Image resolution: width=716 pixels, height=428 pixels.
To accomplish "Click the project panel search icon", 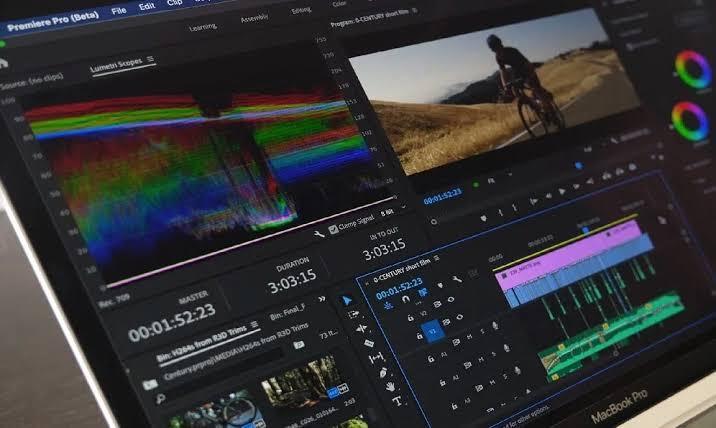I will pos(160,399).
